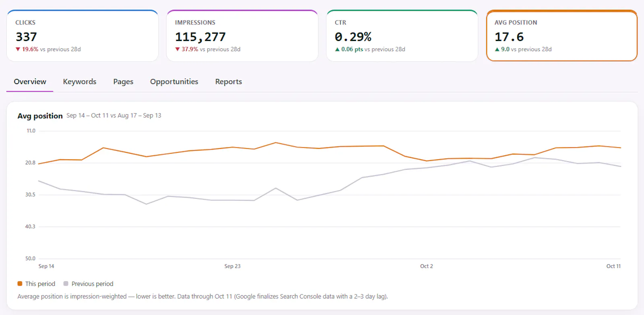Viewport: 644px width, 315px height.
Task: Open the Opportunities tab
Action: (174, 82)
